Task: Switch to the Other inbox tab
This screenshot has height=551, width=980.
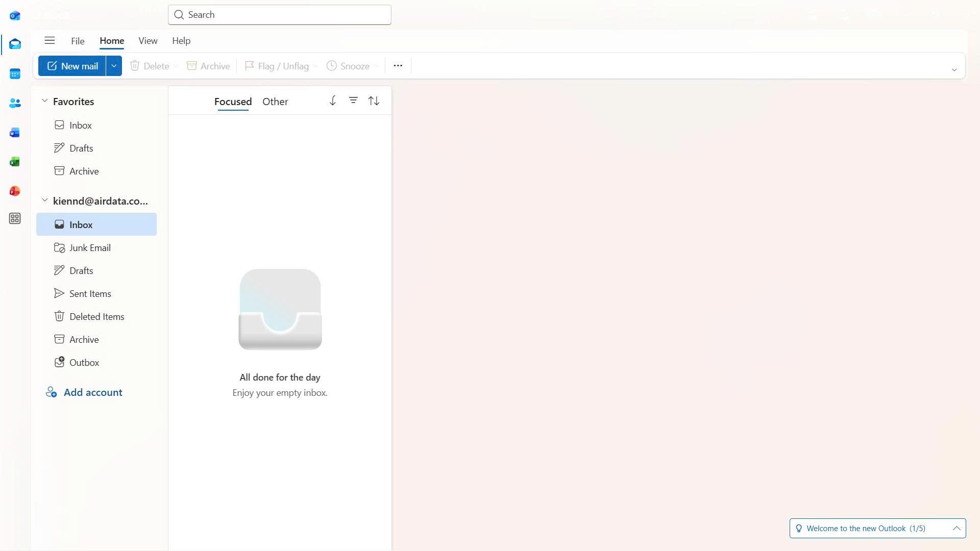Action: (275, 102)
